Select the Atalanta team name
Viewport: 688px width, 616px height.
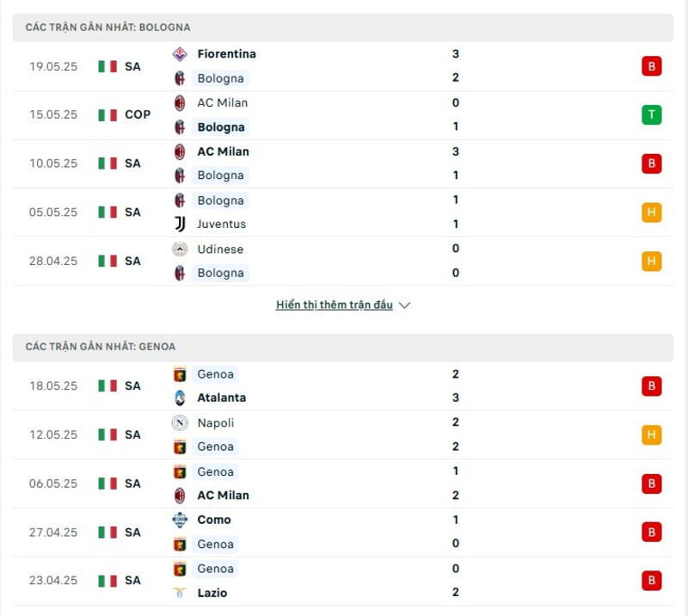pyautogui.click(x=221, y=397)
